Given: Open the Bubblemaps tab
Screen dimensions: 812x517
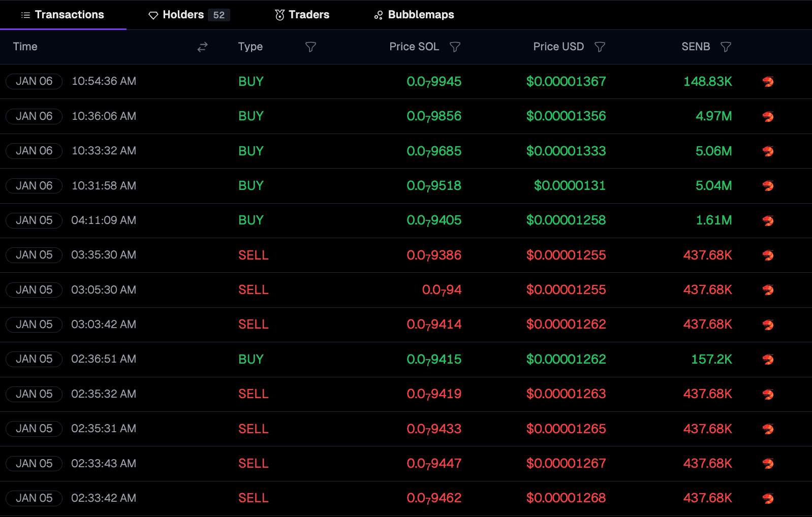Looking at the screenshot, I should (414, 15).
